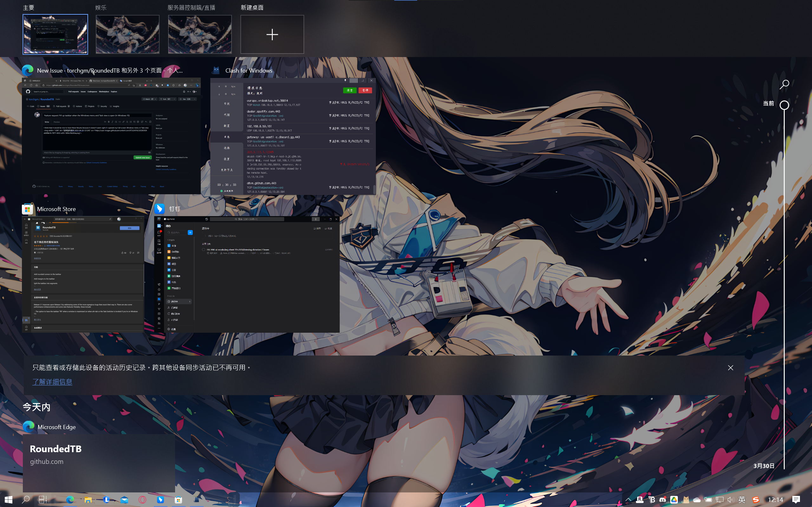Screen dimensions: 812x507
Task: Click the Discord tray icon
Action: pyautogui.click(x=663, y=500)
